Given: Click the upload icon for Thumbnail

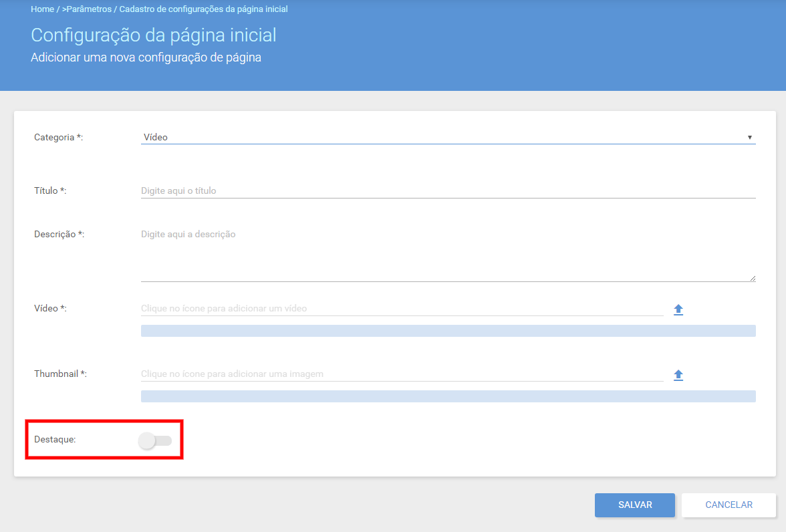Looking at the screenshot, I should (678, 375).
